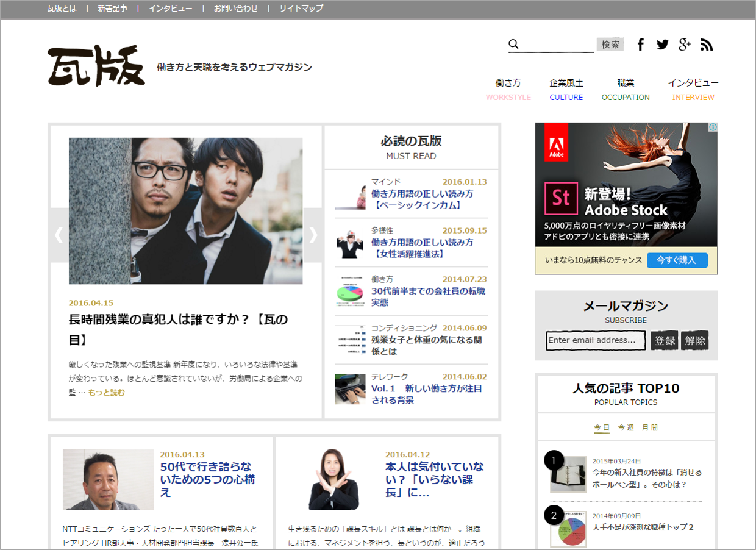Go back using the carousel left arrow
756x550 pixels.
point(59,235)
